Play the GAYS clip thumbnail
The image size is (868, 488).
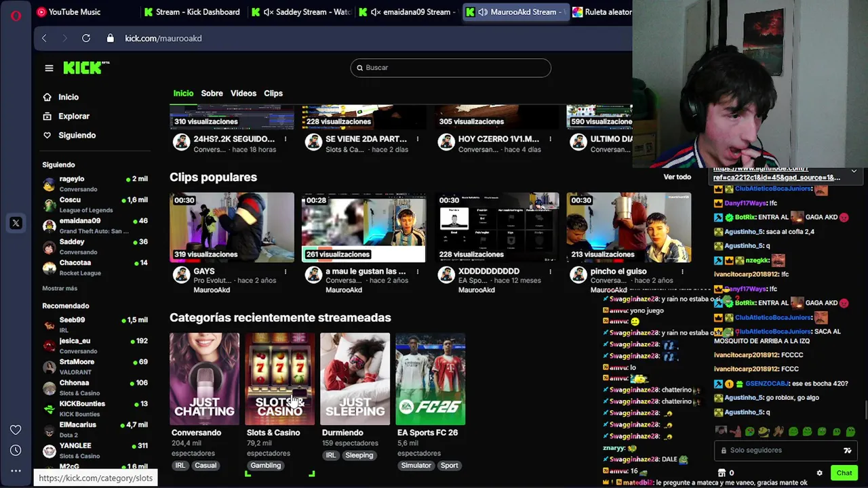(x=232, y=227)
